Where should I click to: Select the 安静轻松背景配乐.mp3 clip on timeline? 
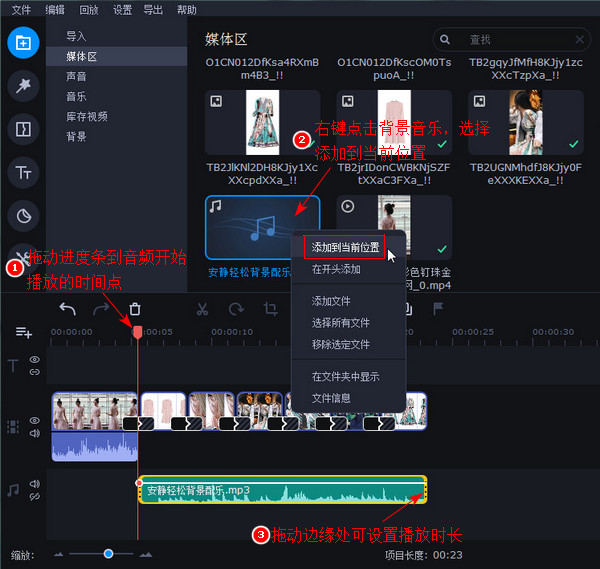(x=282, y=490)
